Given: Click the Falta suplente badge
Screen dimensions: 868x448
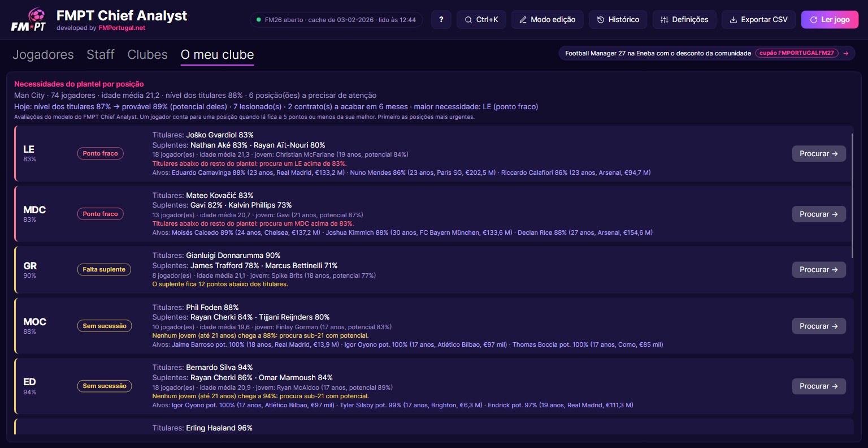Looking at the screenshot, I should point(104,269).
